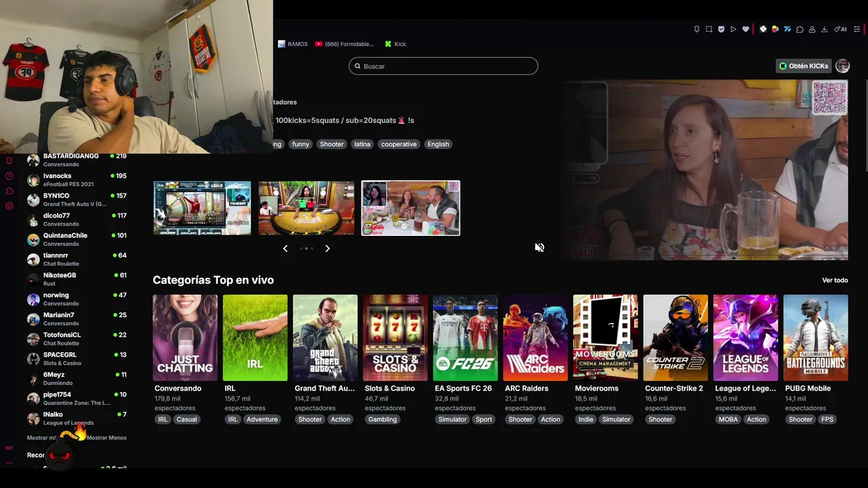Open the casino roulette stream thumbnail

202,208
